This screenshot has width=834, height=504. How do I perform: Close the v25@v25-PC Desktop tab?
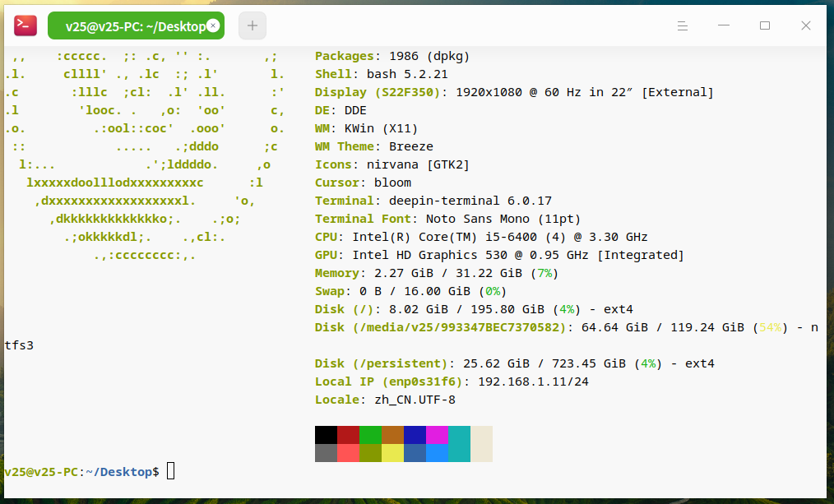213,25
